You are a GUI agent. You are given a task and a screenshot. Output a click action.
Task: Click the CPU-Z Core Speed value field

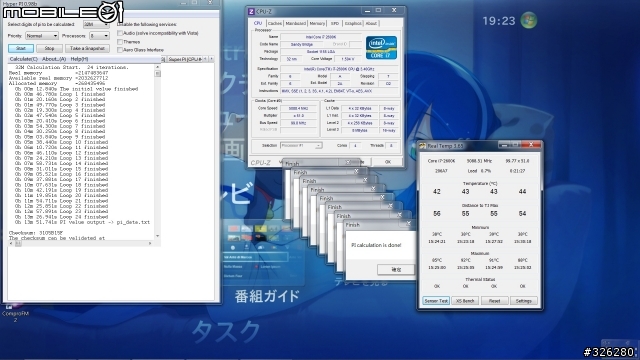click(x=298, y=109)
